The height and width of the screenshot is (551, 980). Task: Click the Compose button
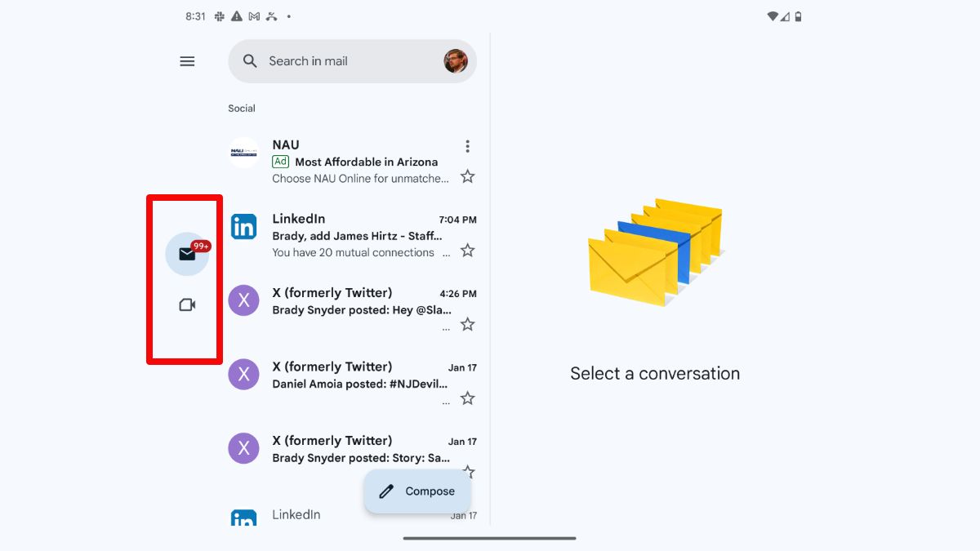(417, 491)
